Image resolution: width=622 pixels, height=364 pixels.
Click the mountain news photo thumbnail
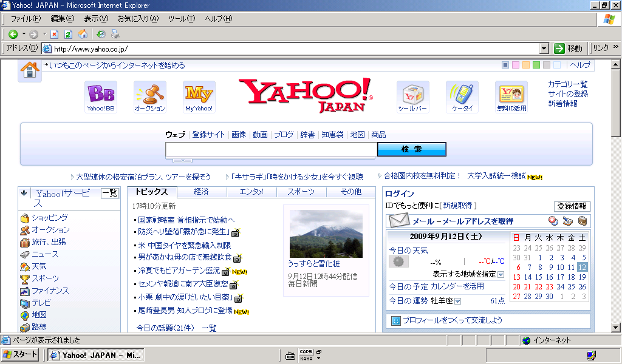click(x=326, y=234)
